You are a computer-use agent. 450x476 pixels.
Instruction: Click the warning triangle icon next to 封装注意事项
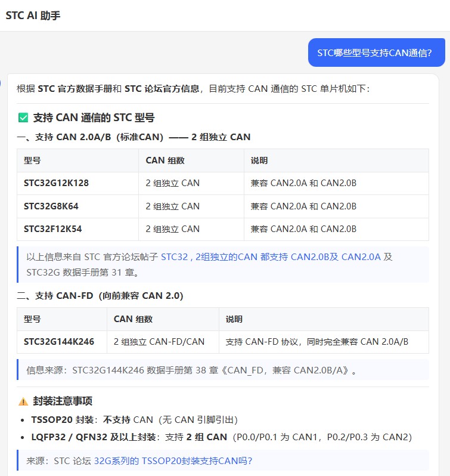tap(23, 401)
